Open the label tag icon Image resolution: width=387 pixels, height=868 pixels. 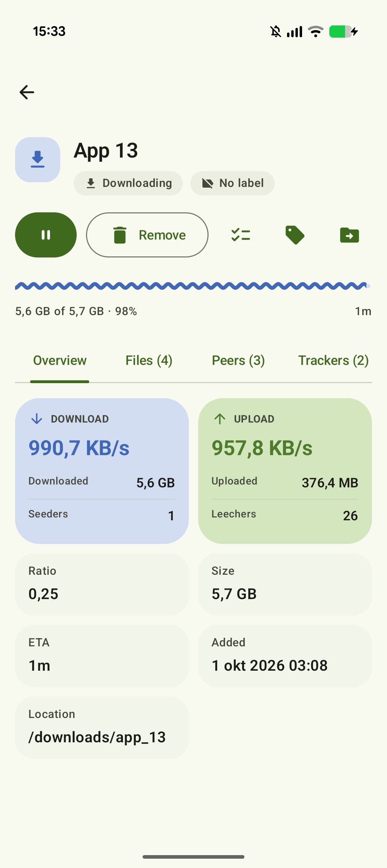[295, 235]
